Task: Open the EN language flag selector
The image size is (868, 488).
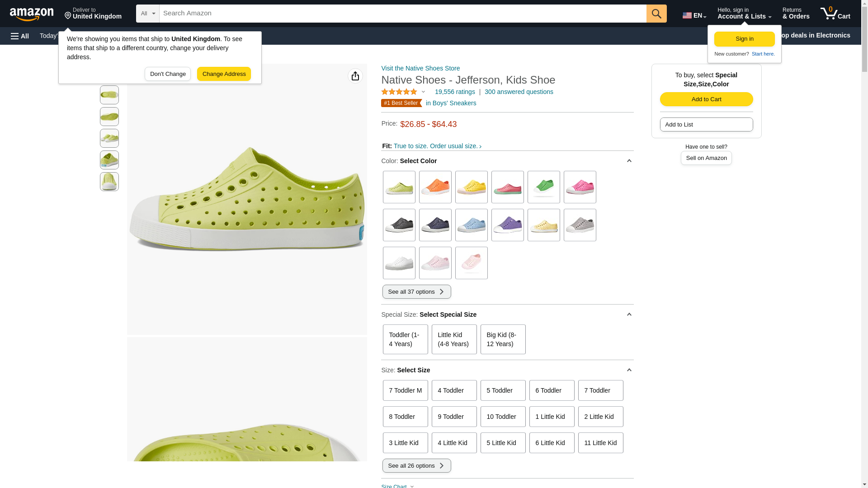Action: coord(694,15)
